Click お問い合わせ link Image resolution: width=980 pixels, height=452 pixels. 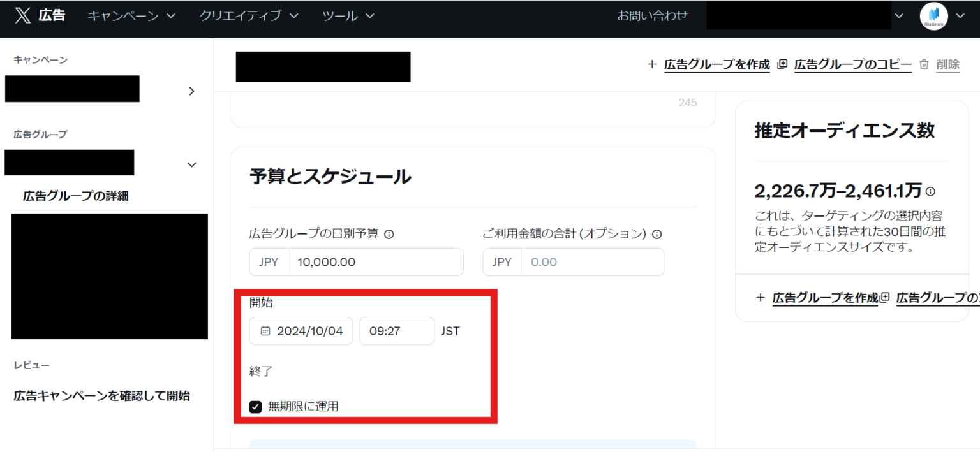tap(651, 16)
